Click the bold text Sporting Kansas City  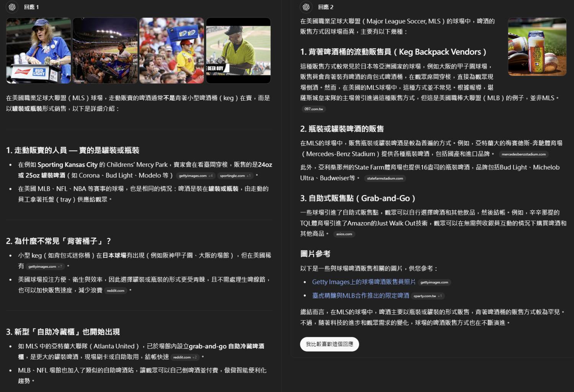(68, 165)
